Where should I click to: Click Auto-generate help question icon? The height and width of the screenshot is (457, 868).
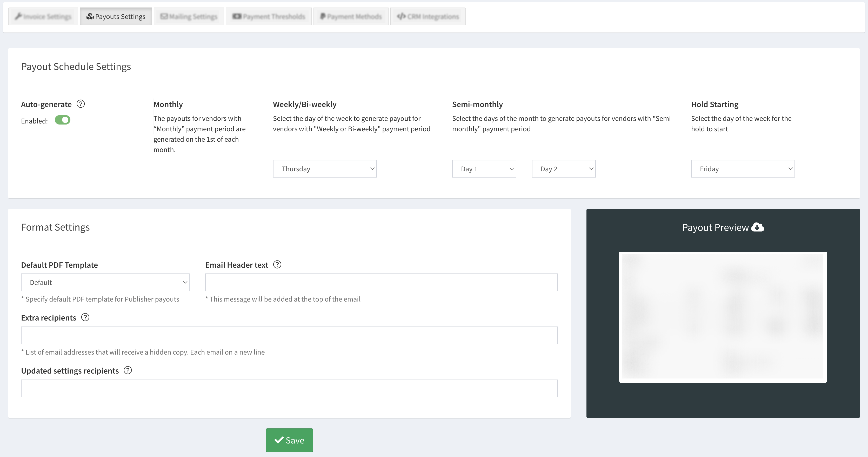[x=81, y=104]
